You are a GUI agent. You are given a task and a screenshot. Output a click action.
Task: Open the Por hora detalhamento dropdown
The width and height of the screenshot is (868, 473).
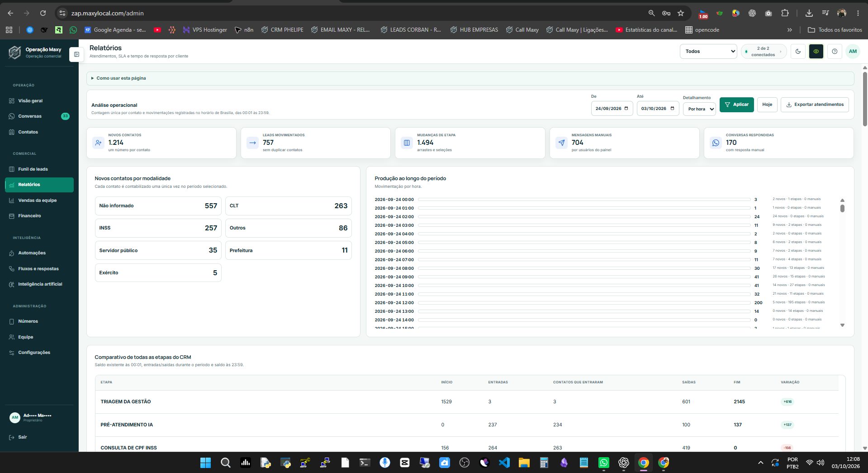[x=699, y=109]
